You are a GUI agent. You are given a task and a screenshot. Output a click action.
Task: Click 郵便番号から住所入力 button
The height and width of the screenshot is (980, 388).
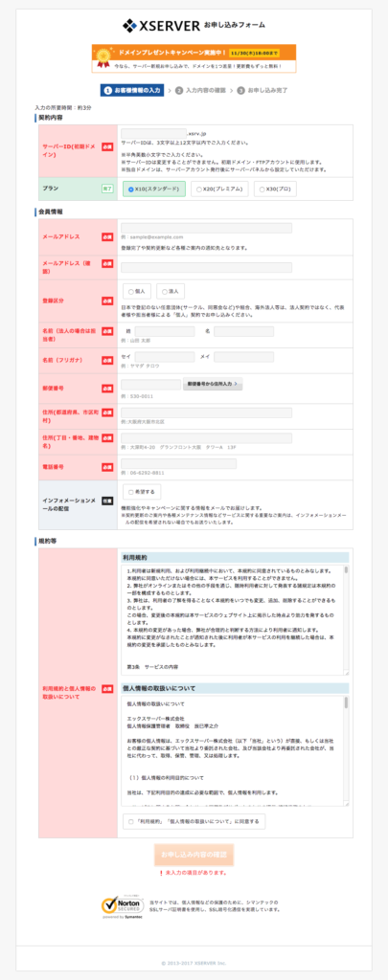coord(212,384)
